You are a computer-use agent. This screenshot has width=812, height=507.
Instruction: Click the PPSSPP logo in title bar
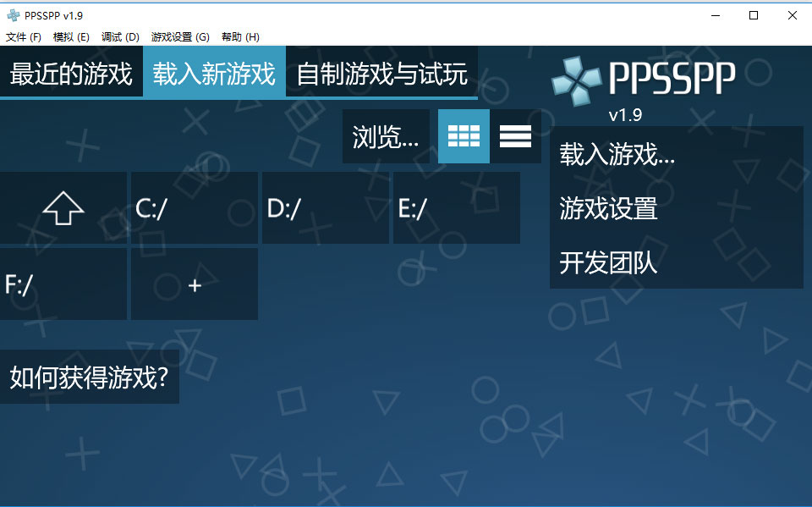point(13,15)
